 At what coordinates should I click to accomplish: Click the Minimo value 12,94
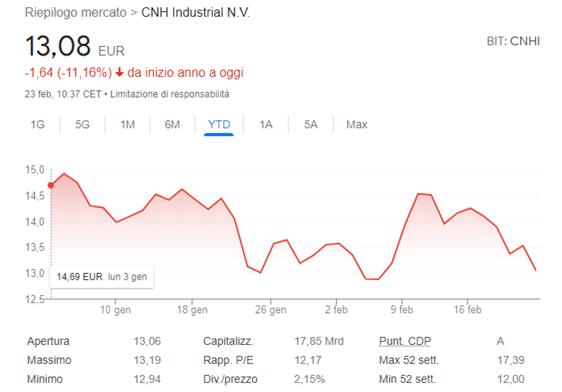[147, 379]
